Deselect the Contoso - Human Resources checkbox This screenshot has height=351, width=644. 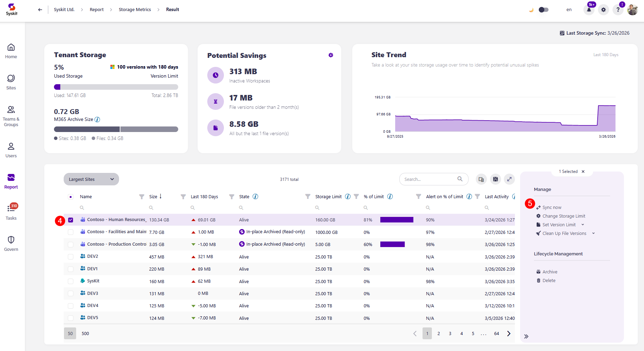pyautogui.click(x=71, y=220)
